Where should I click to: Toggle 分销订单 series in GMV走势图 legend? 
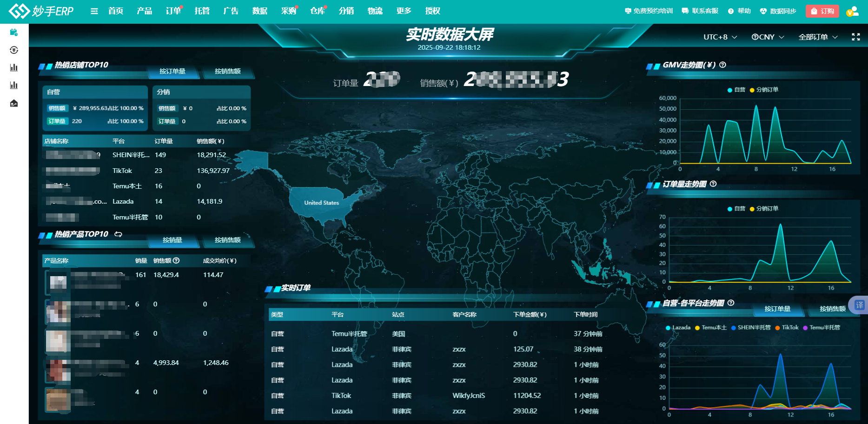click(764, 90)
